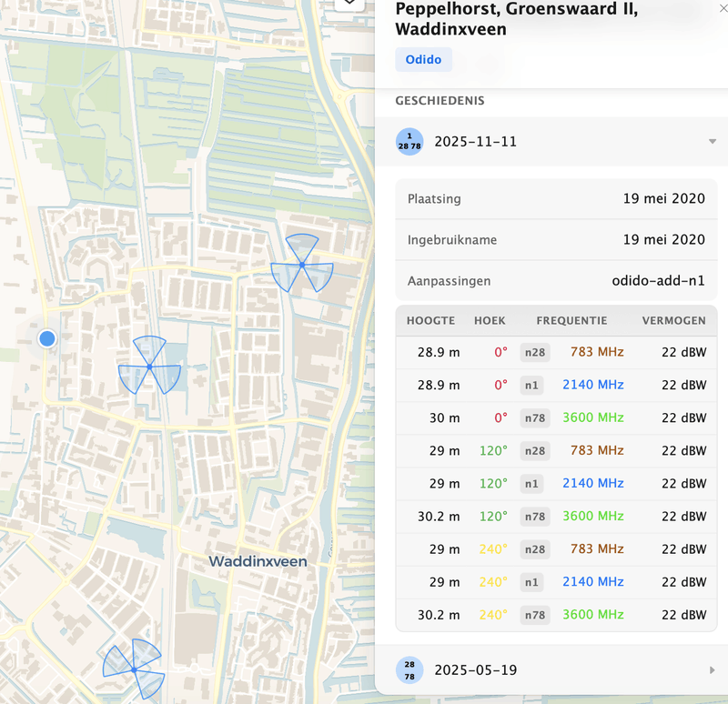Click the odido-add-n1 adjustment value
Screen dimensions: 728x704
click(x=658, y=281)
